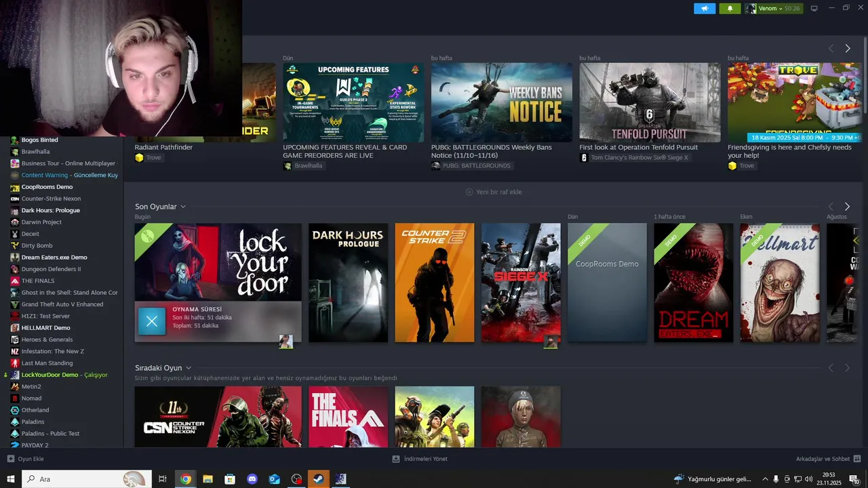This screenshot has width=868, height=488.
Task: Click the Trove tag under Radiant Pathfinder
Action: point(149,157)
